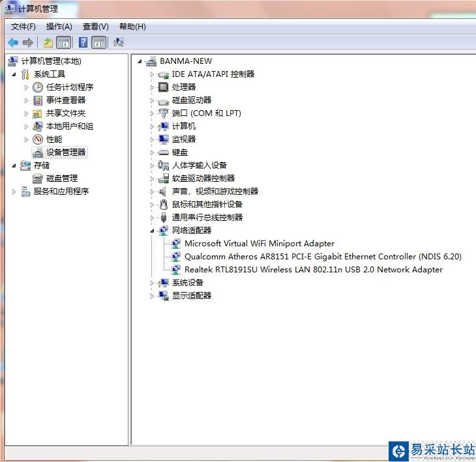
Task: Click the 键盘 keyboard icon
Action: [163, 152]
